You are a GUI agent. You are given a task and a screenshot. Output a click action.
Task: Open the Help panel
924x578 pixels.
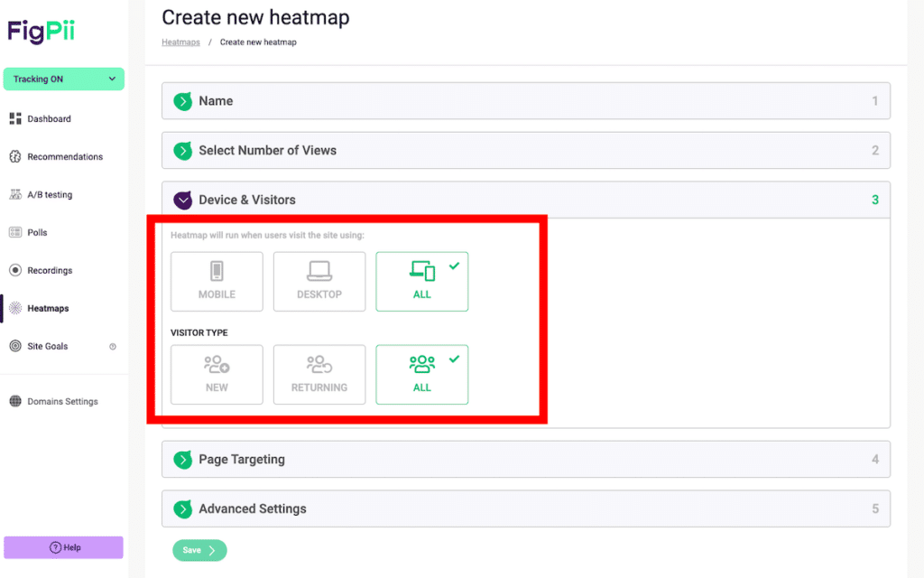pyautogui.click(x=63, y=547)
